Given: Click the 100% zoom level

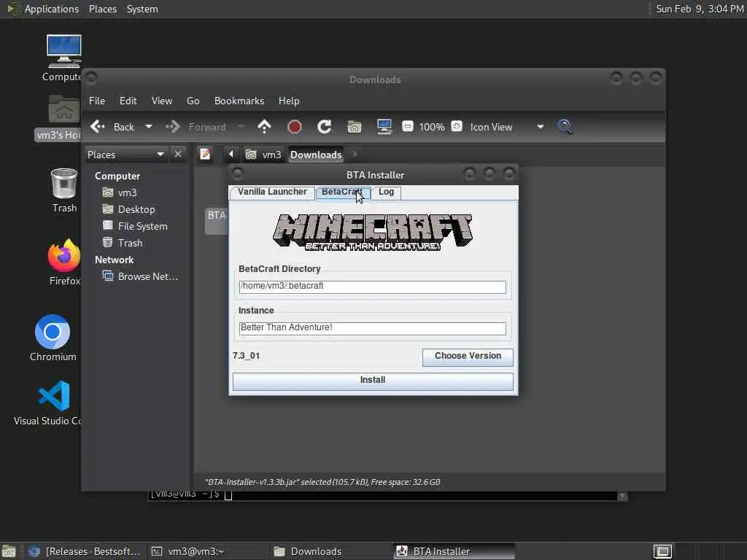Looking at the screenshot, I should [432, 127].
